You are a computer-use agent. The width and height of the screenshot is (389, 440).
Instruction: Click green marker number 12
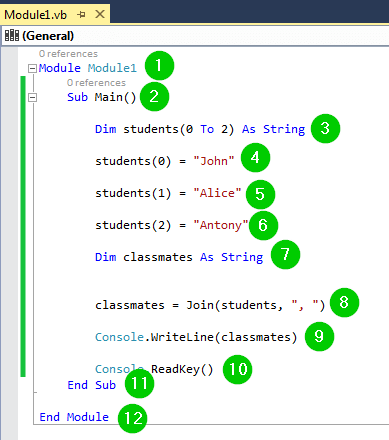133,418
